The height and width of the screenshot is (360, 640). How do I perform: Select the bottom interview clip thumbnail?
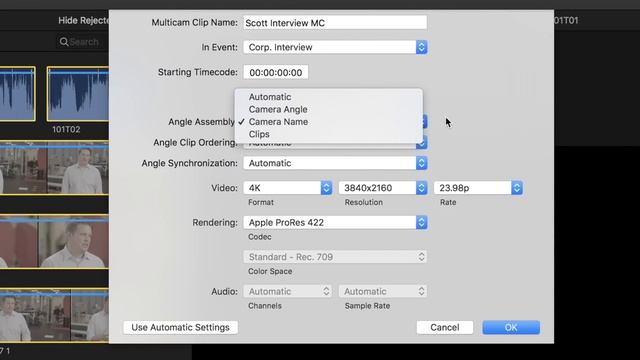[55, 315]
